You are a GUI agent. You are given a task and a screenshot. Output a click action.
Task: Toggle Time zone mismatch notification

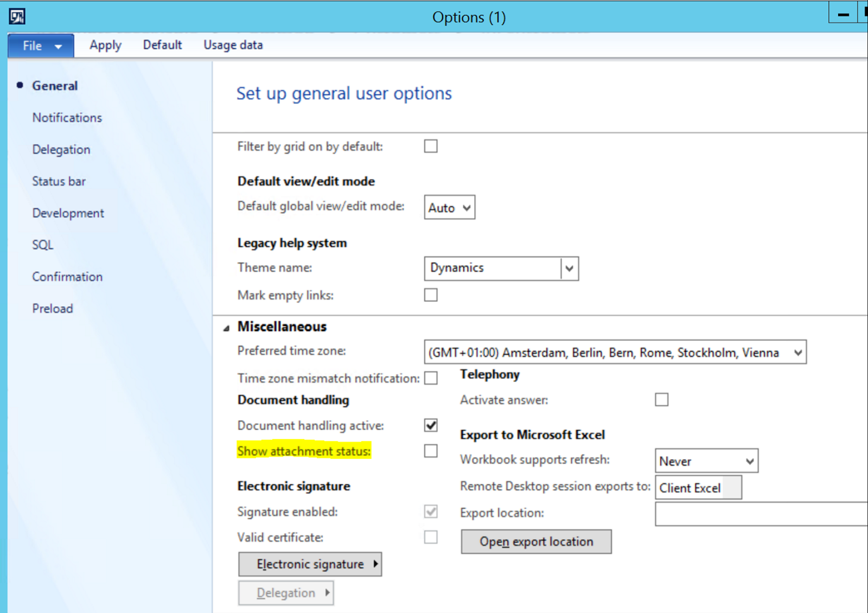(431, 378)
